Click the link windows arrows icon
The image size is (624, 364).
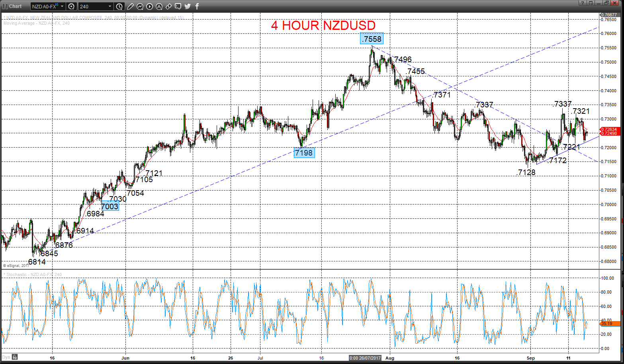pyautogui.click(x=168, y=6)
